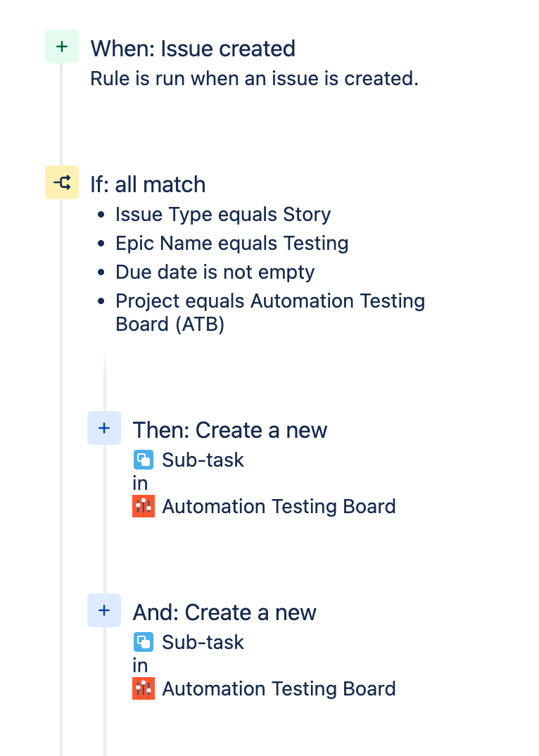The height and width of the screenshot is (756, 539).
Task: Click the green plus trigger icon
Action: click(x=62, y=46)
